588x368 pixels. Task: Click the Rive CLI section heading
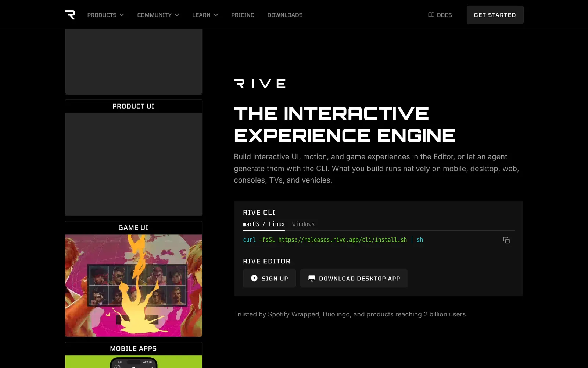[x=259, y=212]
